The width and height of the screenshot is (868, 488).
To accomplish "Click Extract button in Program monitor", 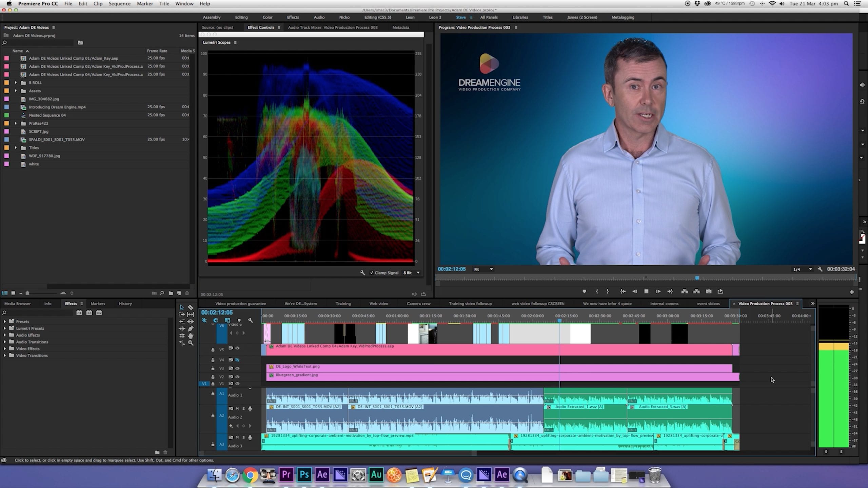I will coord(696,291).
